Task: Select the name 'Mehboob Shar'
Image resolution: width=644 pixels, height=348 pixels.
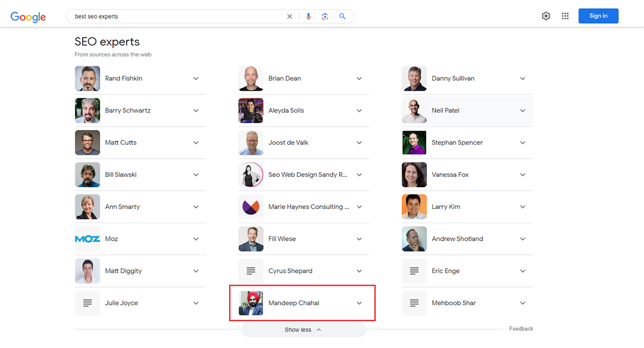Action: pyautogui.click(x=454, y=303)
